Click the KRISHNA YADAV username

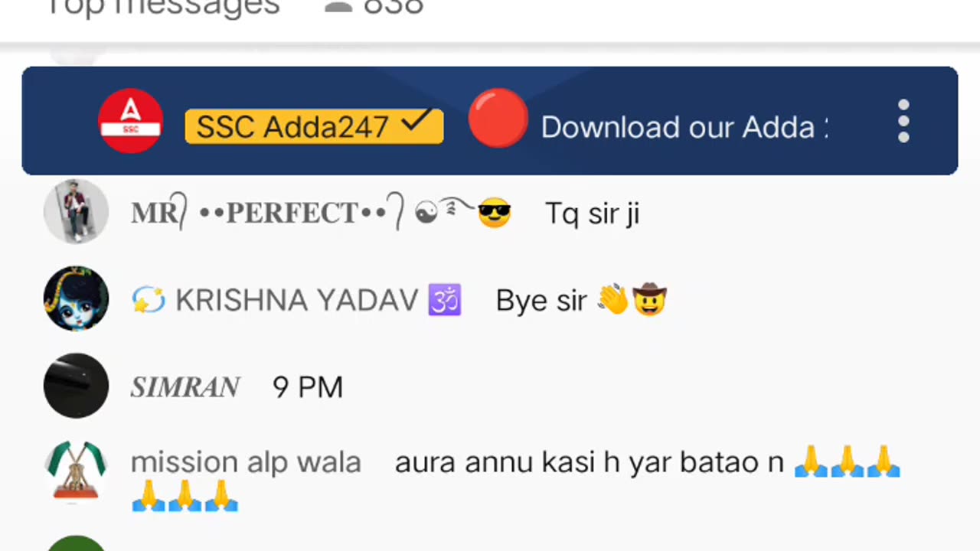(x=296, y=301)
